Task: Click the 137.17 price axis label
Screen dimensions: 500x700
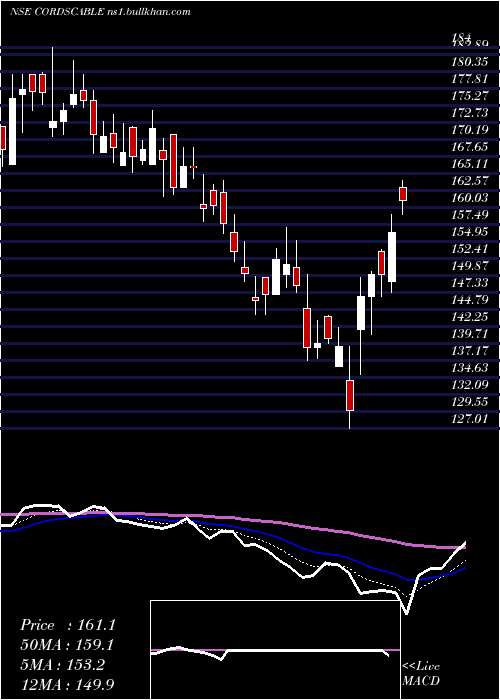Action: click(469, 351)
